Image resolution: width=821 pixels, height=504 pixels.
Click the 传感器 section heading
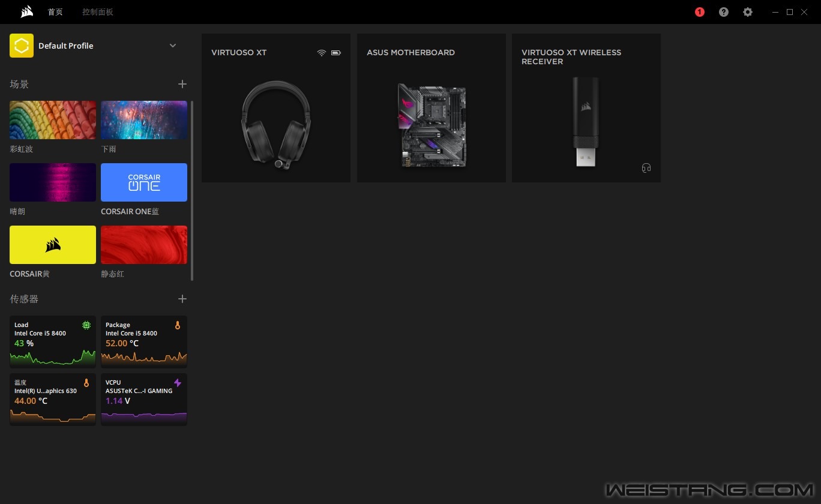pyautogui.click(x=24, y=299)
